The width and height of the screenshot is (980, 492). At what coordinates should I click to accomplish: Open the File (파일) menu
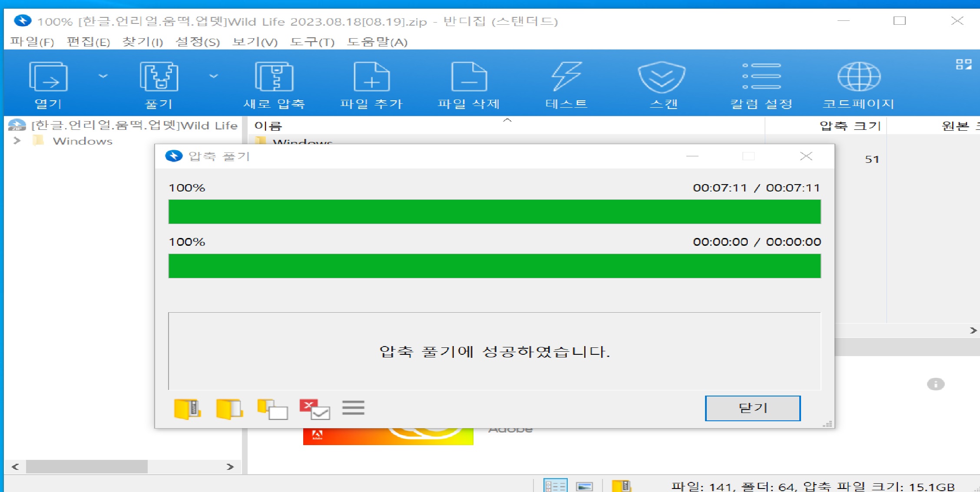coord(32,42)
